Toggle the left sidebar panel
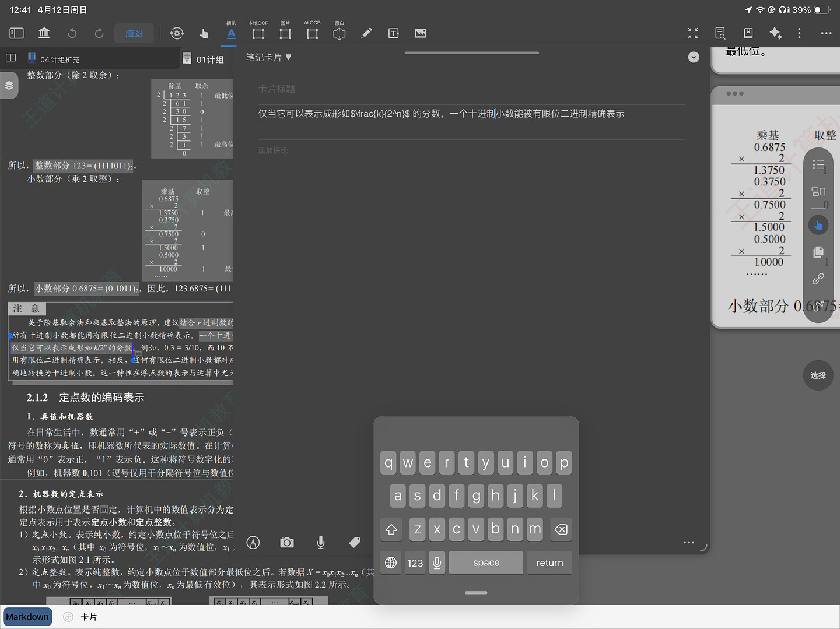 (x=16, y=33)
